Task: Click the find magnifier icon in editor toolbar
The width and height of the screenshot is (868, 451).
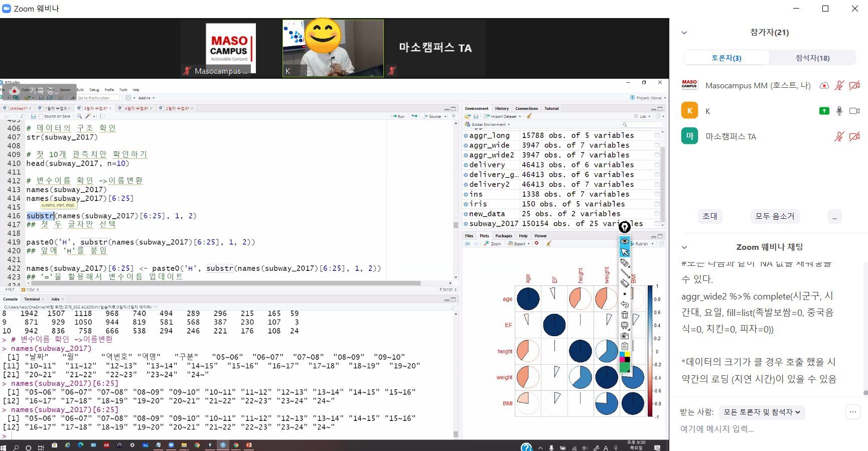Action: pos(79,116)
